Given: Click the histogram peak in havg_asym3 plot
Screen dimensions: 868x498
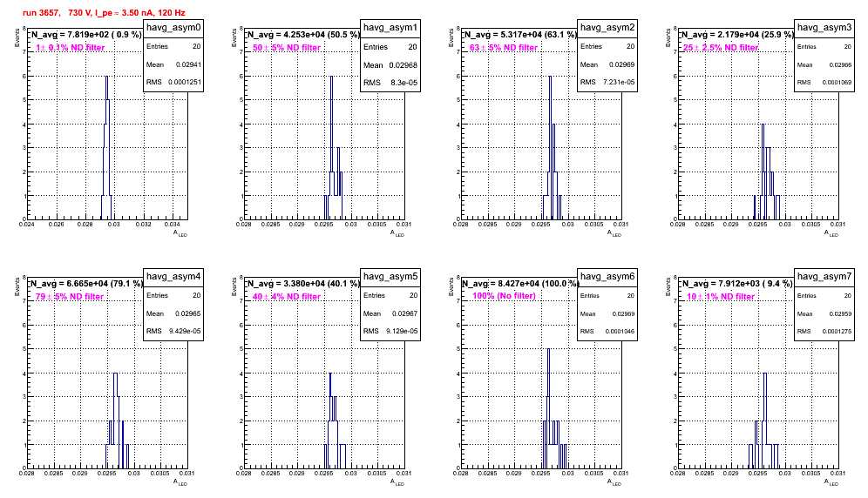Looking at the screenshot, I should pyautogui.click(x=763, y=124).
